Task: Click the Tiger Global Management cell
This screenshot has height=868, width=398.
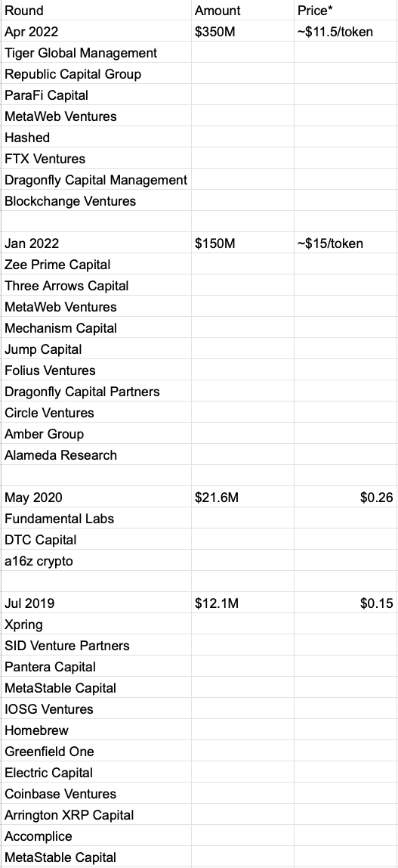Action: [96, 53]
